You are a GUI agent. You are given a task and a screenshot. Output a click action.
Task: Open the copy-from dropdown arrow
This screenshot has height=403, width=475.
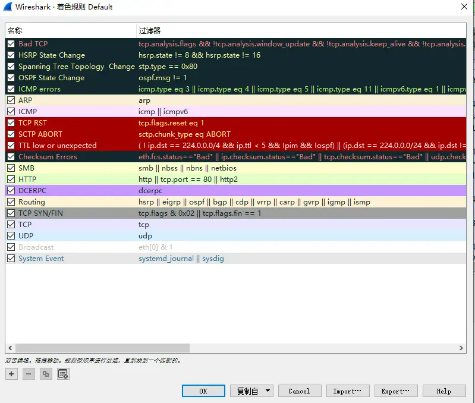pos(268,391)
